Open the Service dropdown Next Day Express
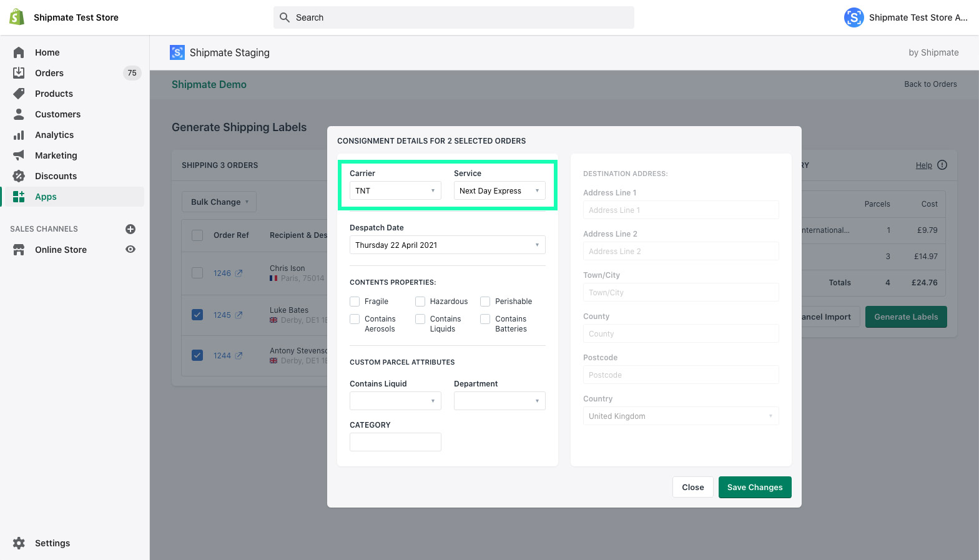979x560 pixels. click(x=499, y=190)
